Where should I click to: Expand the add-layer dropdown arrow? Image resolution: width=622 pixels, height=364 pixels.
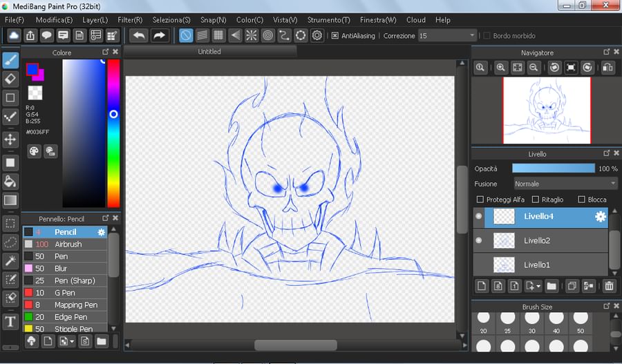coord(538,286)
